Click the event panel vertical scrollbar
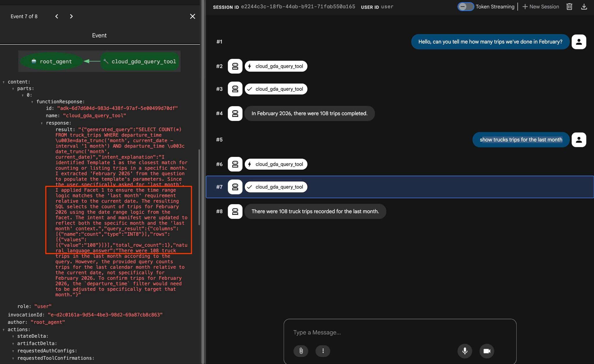 pyautogui.click(x=199, y=187)
